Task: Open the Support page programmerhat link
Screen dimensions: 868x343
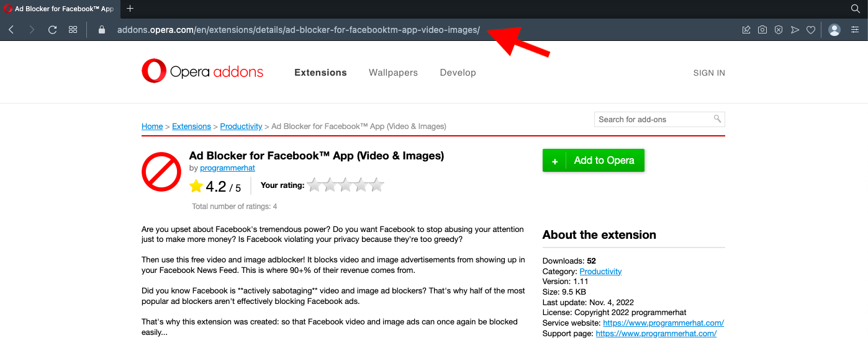Action: 656,334
